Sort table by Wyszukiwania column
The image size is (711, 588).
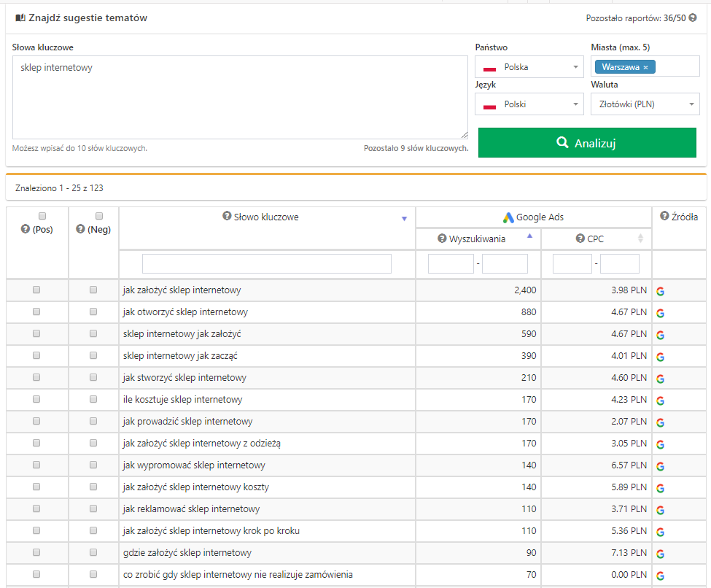tap(529, 237)
